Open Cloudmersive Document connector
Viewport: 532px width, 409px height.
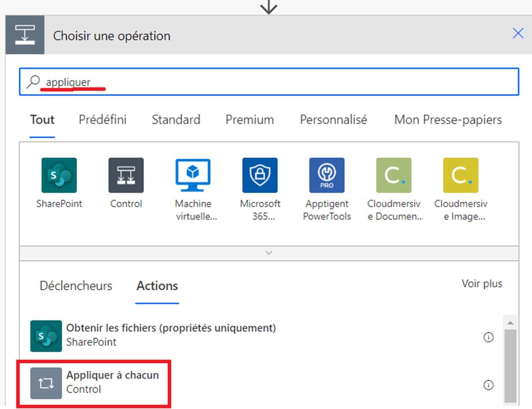(x=393, y=175)
